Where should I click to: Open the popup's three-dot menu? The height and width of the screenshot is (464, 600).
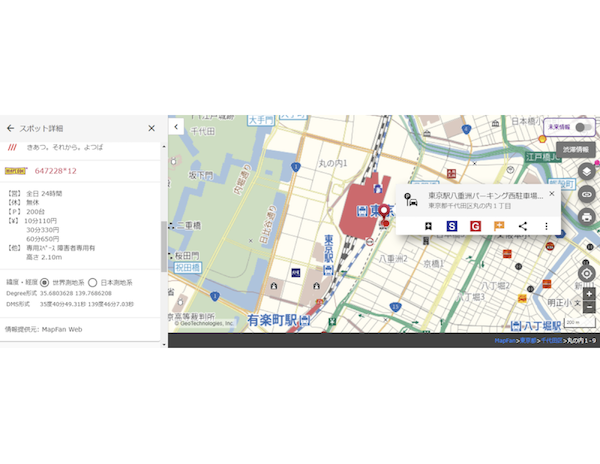[546, 226]
